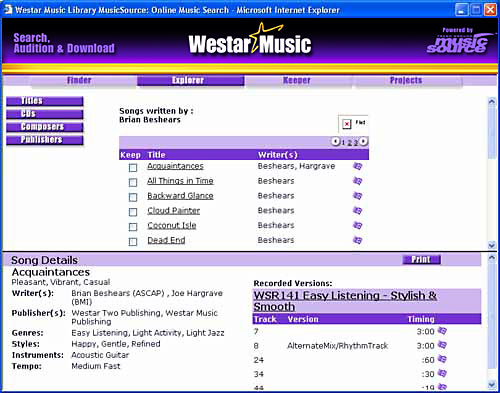
Task: Play audio icon for track 7
Action: tap(442, 331)
